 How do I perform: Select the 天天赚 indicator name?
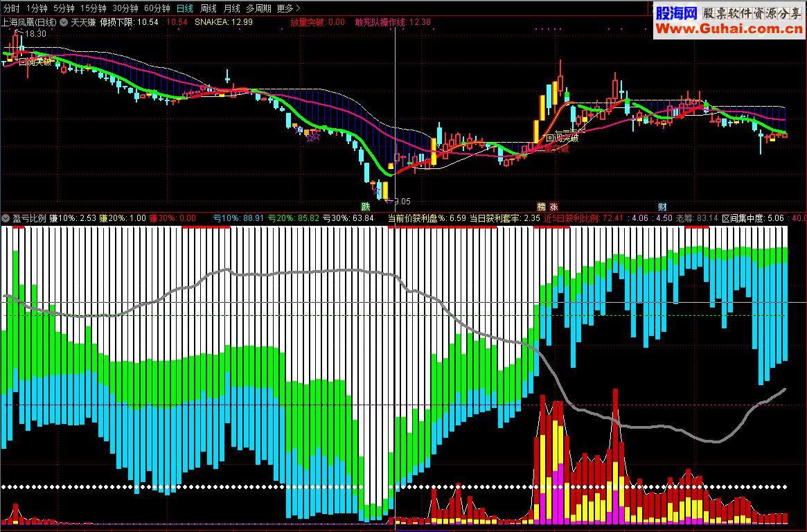(83, 22)
